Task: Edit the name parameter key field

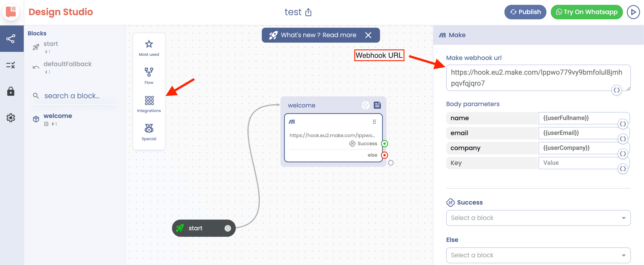Action: pyautogui.click(x=491, y=118)
